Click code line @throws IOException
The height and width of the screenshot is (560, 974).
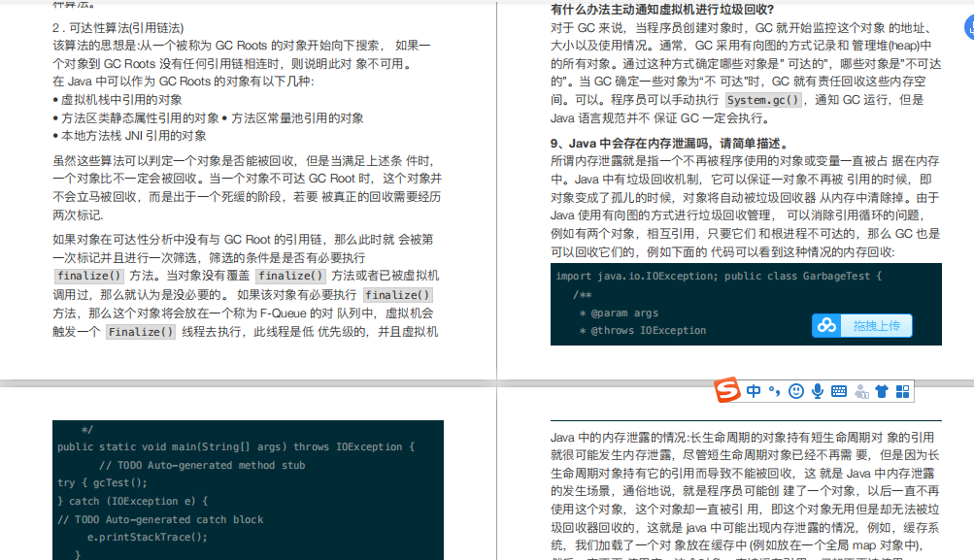point(643,330)
